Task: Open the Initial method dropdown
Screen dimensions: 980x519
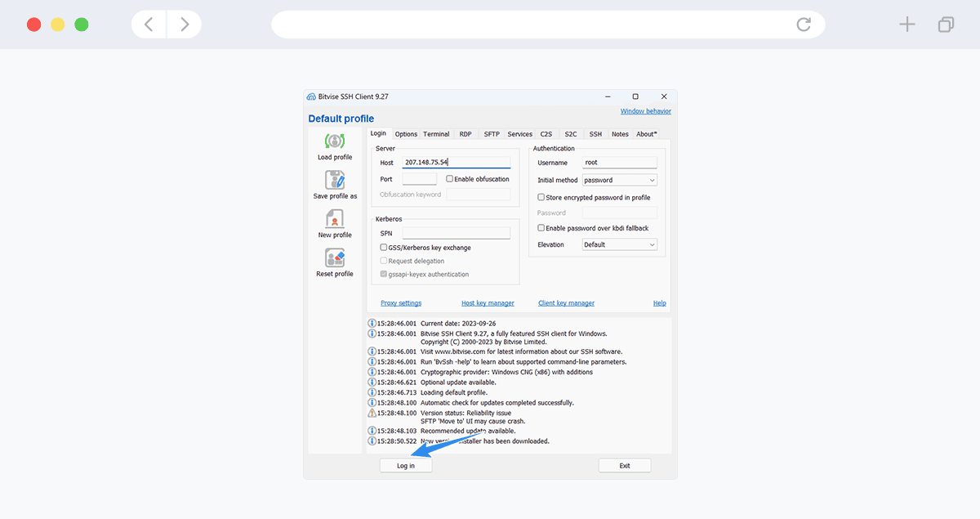Action: pyautogui.click(x=619, y=180)
